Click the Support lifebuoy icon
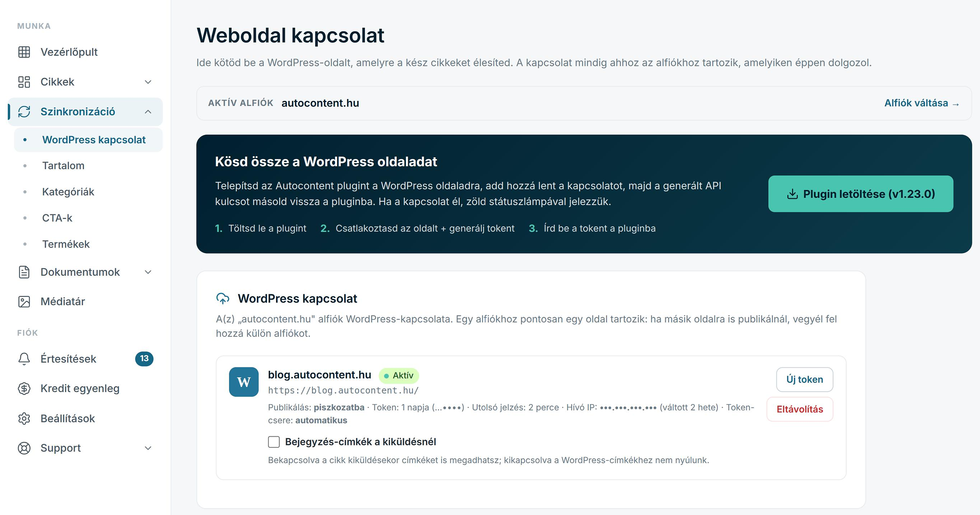The width and height of the screenshot is (980, 515). click(24, 448)
